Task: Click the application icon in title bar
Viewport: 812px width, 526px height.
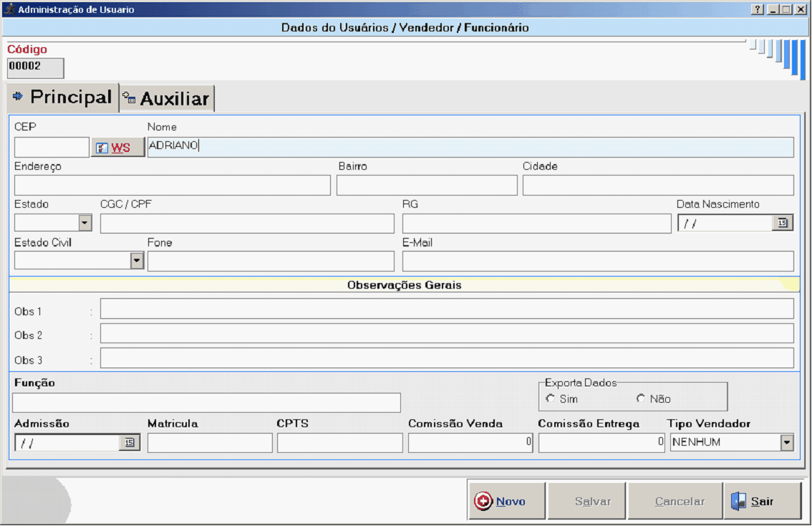Action: tap(9, 10)
